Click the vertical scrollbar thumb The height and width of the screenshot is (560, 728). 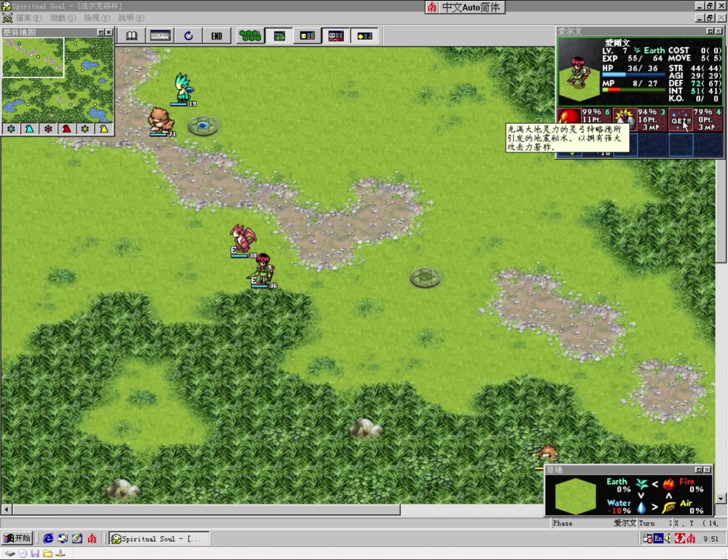(x=721, y=212)
